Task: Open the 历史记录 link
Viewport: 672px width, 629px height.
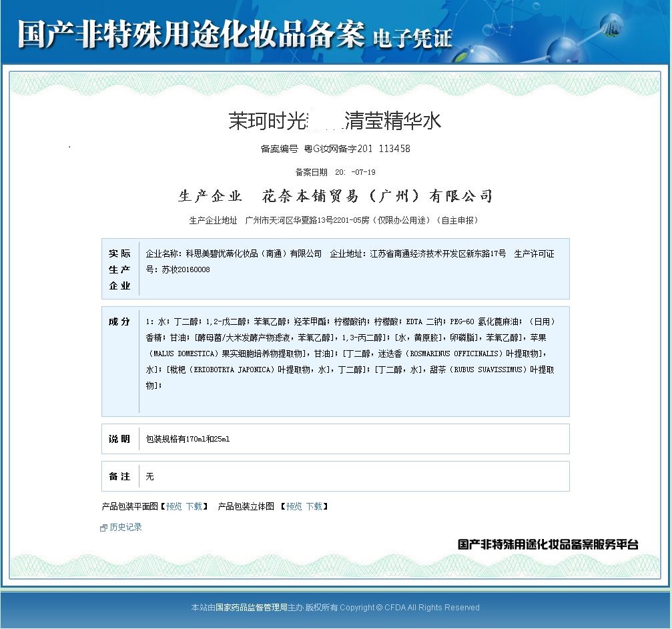Action: click(125, 527)
